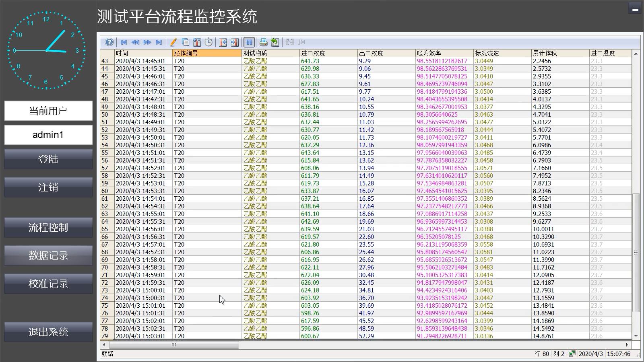The image size is (644, 362).
Task: Step forward with fast-forward page icon
Action: pyautogui.click(x=147, y=42)
